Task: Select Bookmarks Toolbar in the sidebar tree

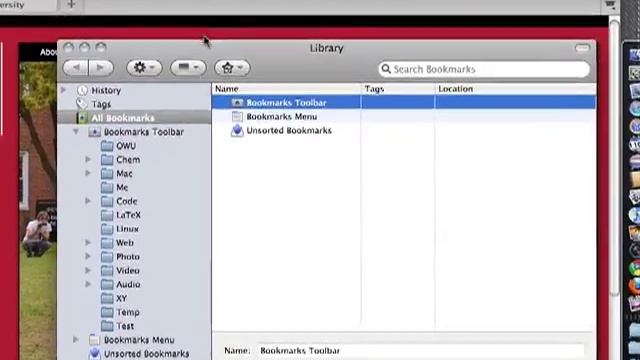Action: click(x=144, y=132)
